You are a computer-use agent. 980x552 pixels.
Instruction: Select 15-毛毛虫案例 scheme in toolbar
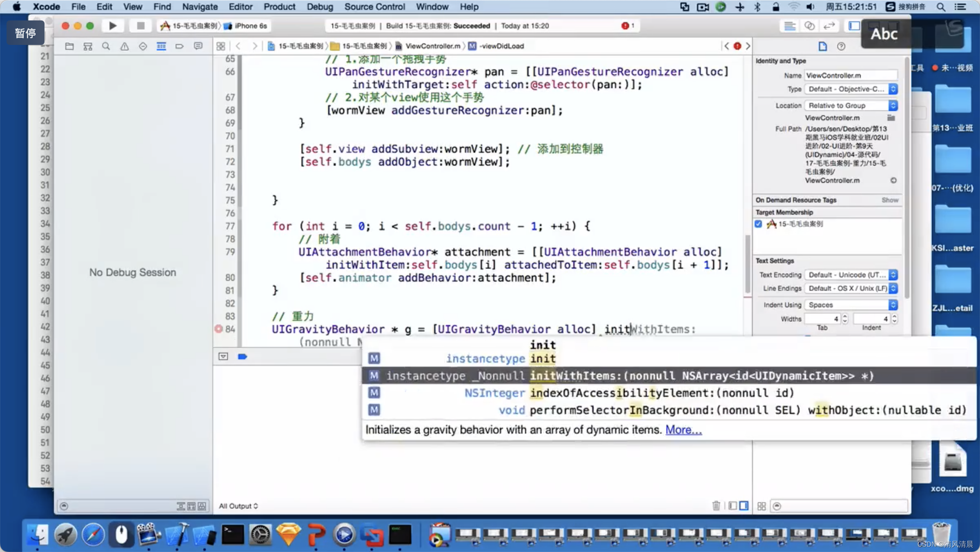pos(189,26)
